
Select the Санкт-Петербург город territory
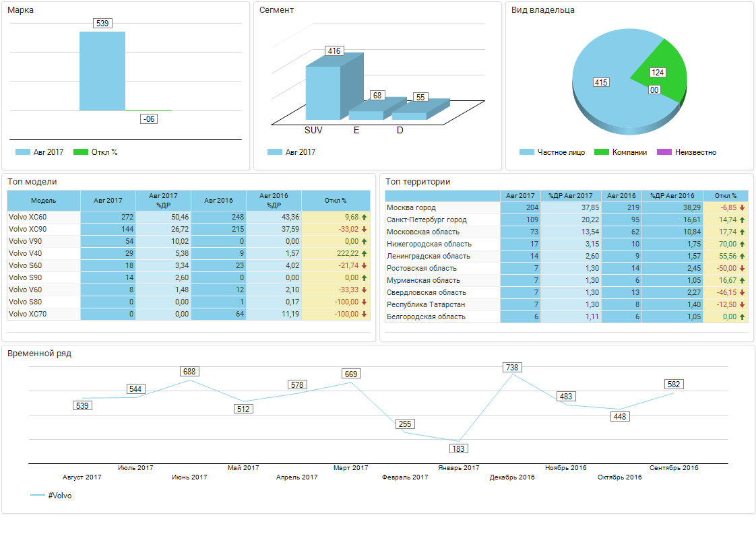pos(427,220)
